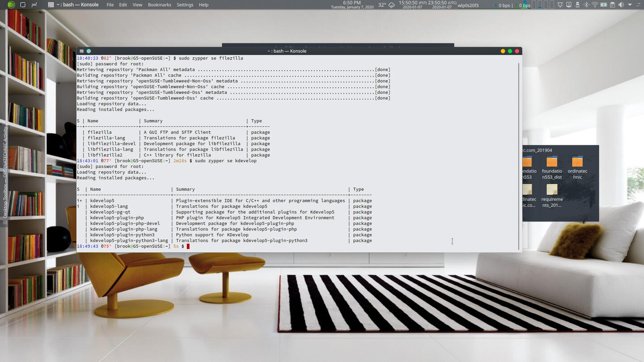
Task: Click 'Python support for KDevelop' summary
Action: pos(212,235)
